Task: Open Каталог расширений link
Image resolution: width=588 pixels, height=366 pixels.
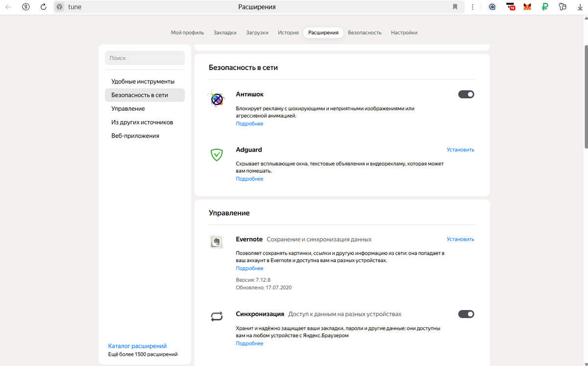Action: (137, 345)
